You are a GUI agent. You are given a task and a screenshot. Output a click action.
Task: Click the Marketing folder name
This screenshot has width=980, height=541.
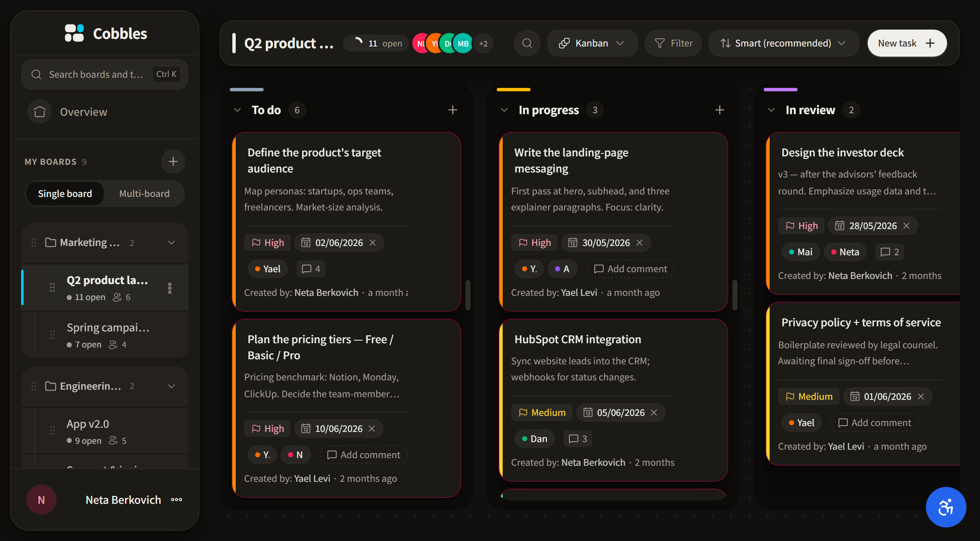click(x=90, y=242)
